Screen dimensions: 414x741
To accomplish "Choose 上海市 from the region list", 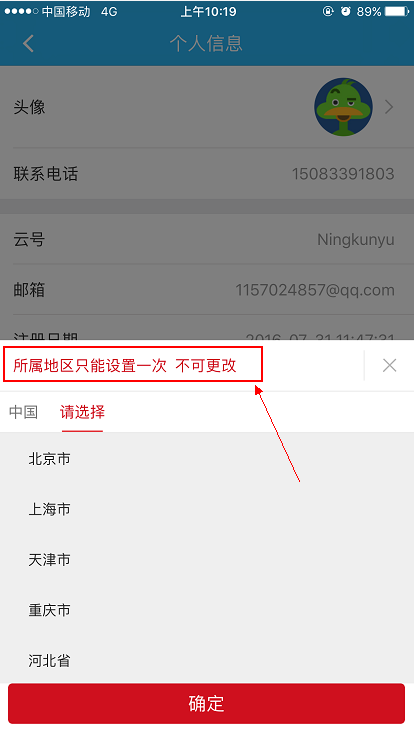I will coord(207,509).
